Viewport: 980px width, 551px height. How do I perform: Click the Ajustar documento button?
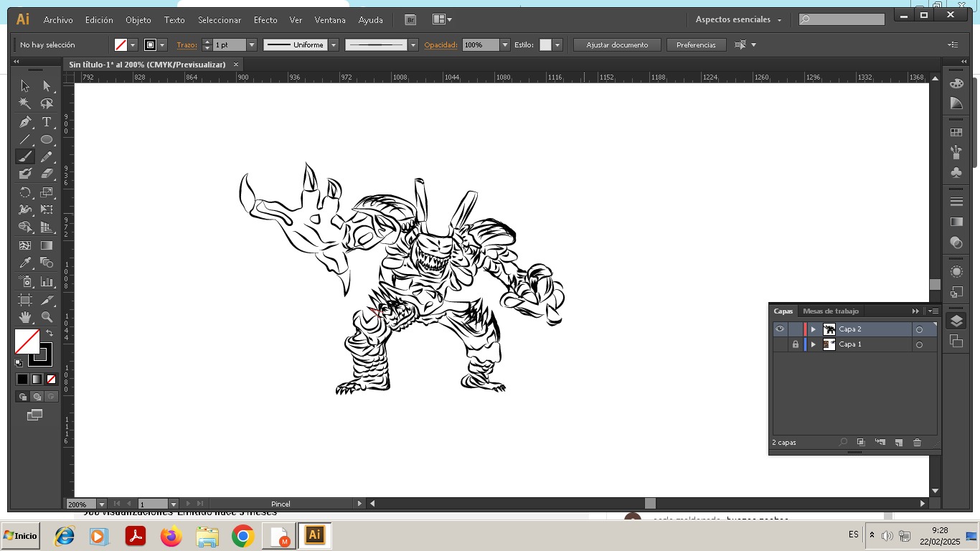point(617,44)
